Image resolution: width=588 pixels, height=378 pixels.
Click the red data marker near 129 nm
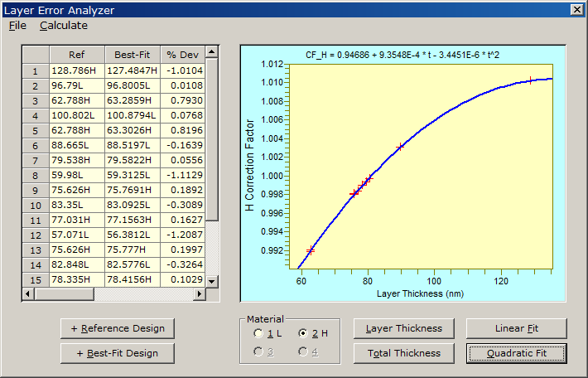[530, 80]
